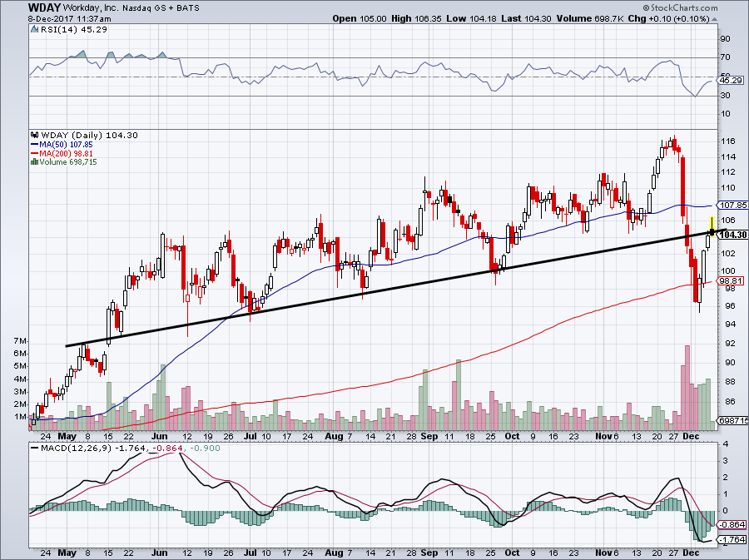Click the RSI(14) legend line icon
This screenshot has width=749, height=560.
pyautogui.click(x=34, y=29)
